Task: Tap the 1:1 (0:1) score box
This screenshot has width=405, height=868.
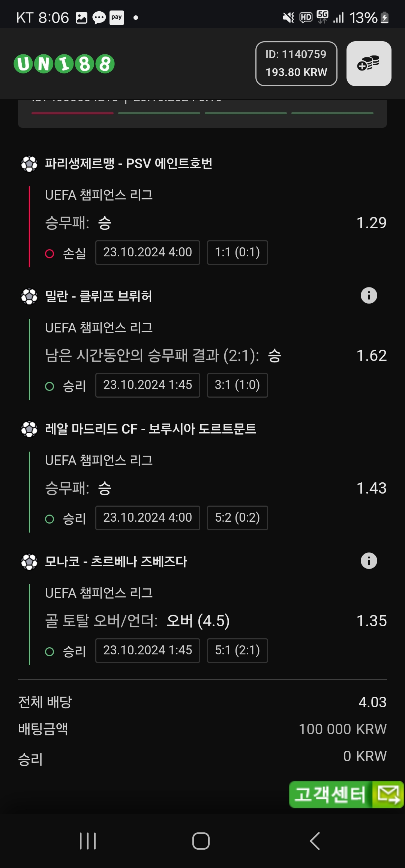Action: 237,253
